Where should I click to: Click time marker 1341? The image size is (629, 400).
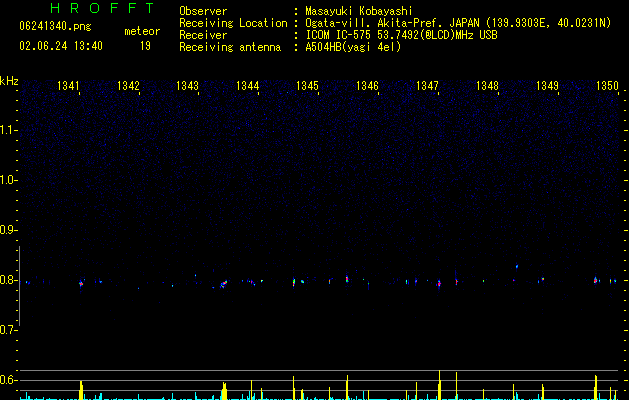pos(68,85)
